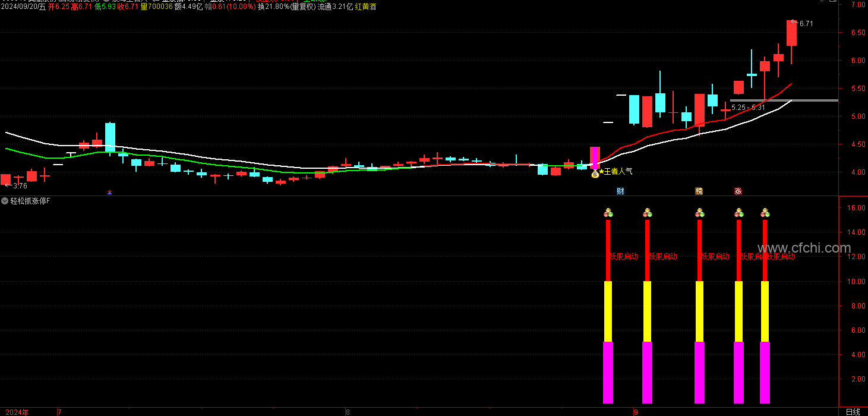This screenshot has height=416, width=868.
Task: Click the month 7 timeline marker
Action: coord(59,411)
